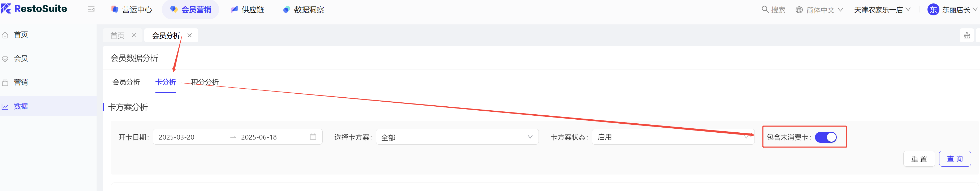The image size is (980, 191).
Task: Switch to the 会员分析 sub-tab
Action: [126, 82]
